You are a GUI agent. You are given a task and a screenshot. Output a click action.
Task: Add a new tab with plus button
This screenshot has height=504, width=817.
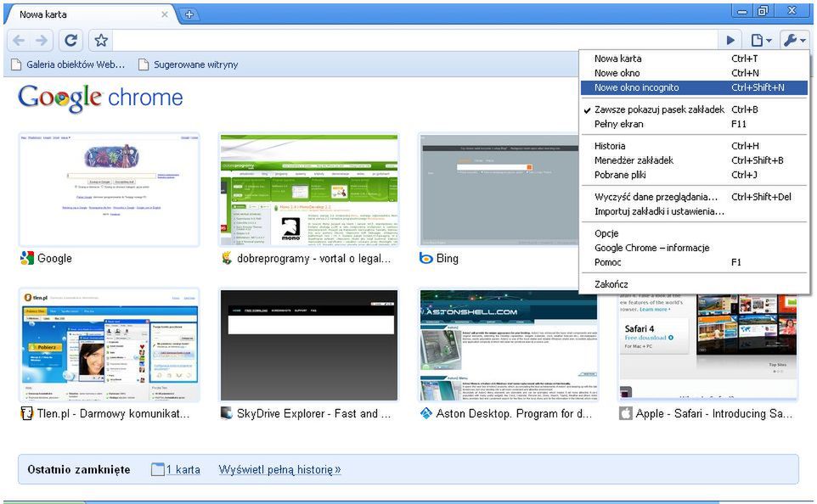point(189,14)
